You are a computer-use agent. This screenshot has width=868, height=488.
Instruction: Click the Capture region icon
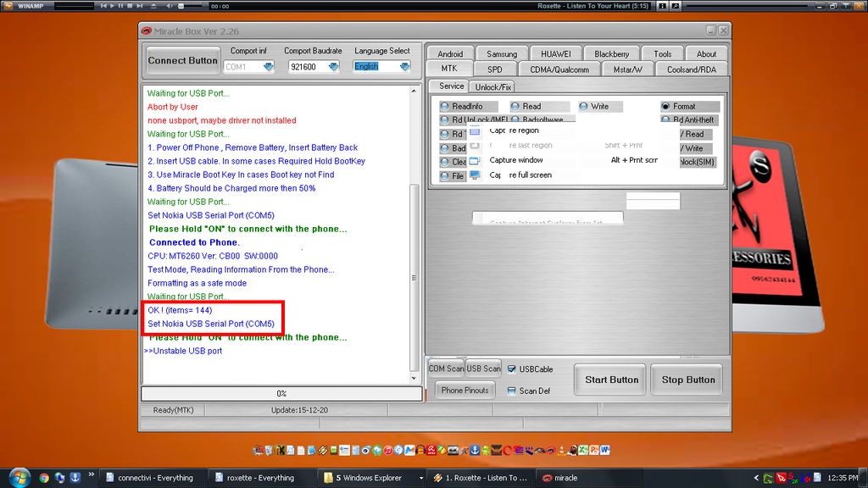[x=475, y=131]
